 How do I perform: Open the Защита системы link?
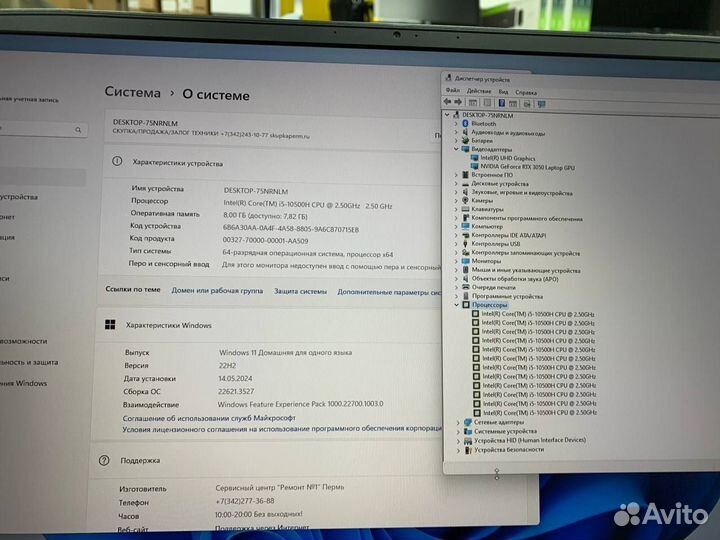pyautogui.click(x=300, y=290)
